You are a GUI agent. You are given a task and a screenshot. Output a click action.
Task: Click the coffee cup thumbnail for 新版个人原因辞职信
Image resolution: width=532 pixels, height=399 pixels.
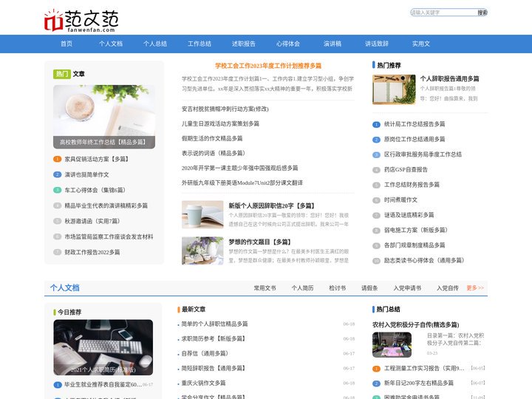point(202,214)
